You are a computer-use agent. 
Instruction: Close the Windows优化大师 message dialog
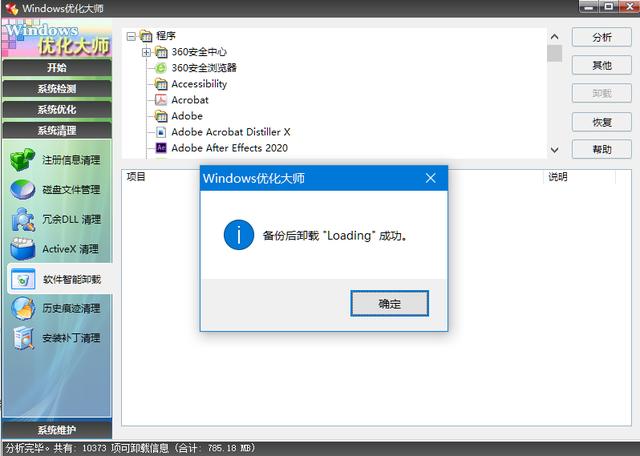tap(431, 178)
